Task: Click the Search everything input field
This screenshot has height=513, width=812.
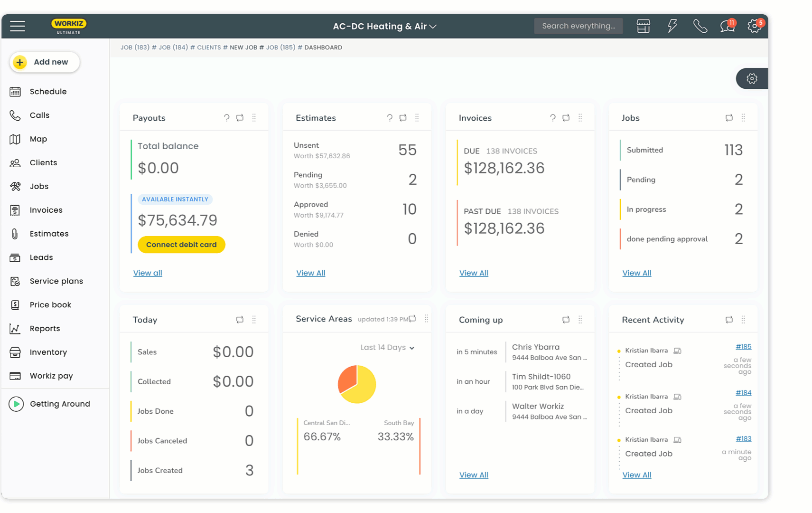Action: (578, 26)
